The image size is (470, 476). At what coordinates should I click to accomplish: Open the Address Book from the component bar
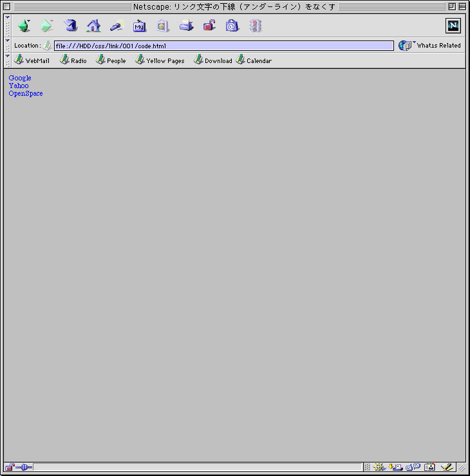429,467
